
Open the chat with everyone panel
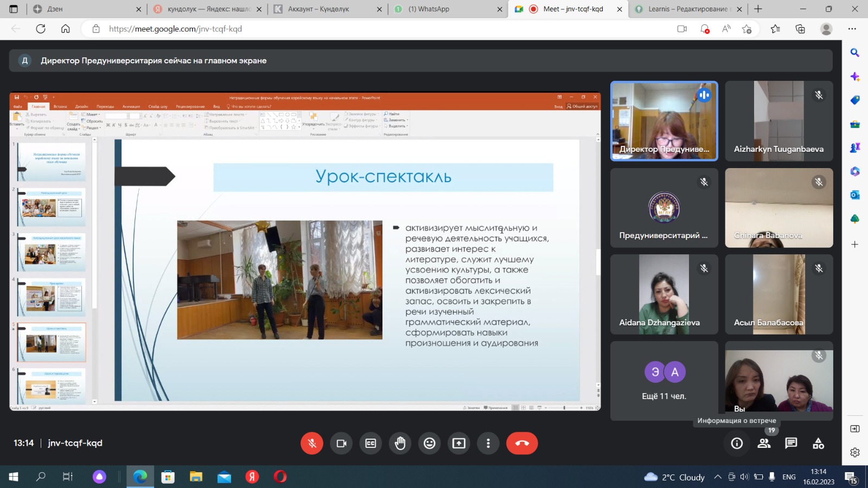coord(791,443)
